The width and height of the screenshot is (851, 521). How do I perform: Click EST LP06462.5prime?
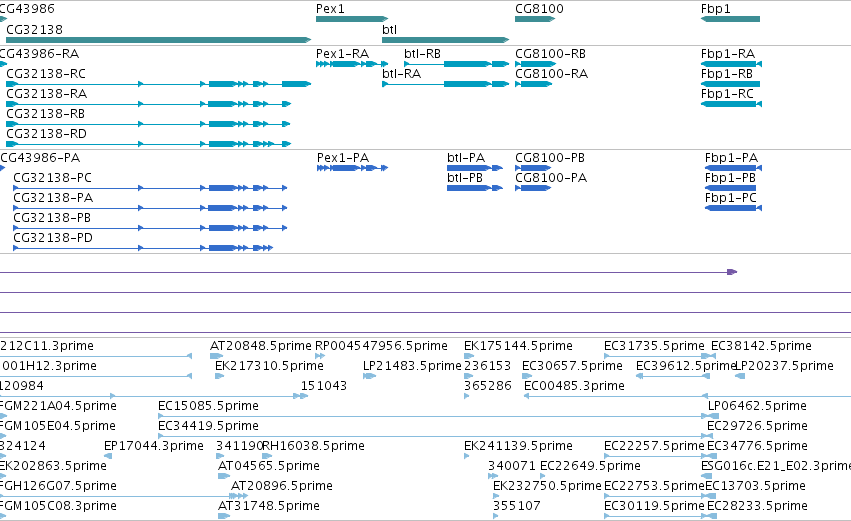tap(757, 406)
